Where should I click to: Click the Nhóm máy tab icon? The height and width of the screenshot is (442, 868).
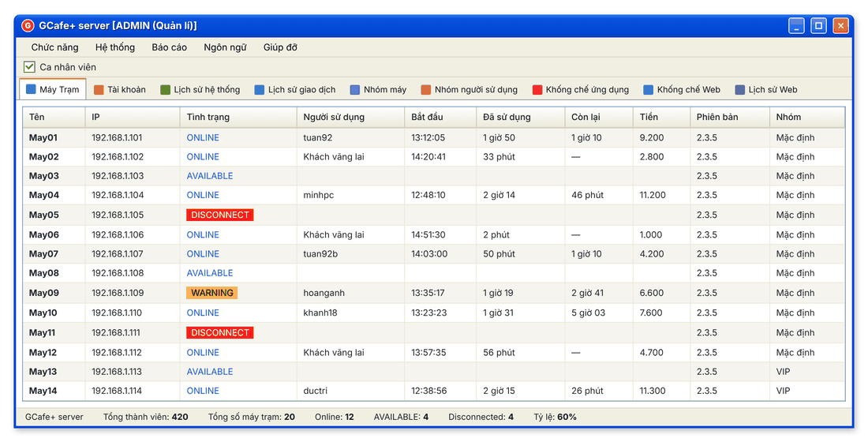pos(355,90)
